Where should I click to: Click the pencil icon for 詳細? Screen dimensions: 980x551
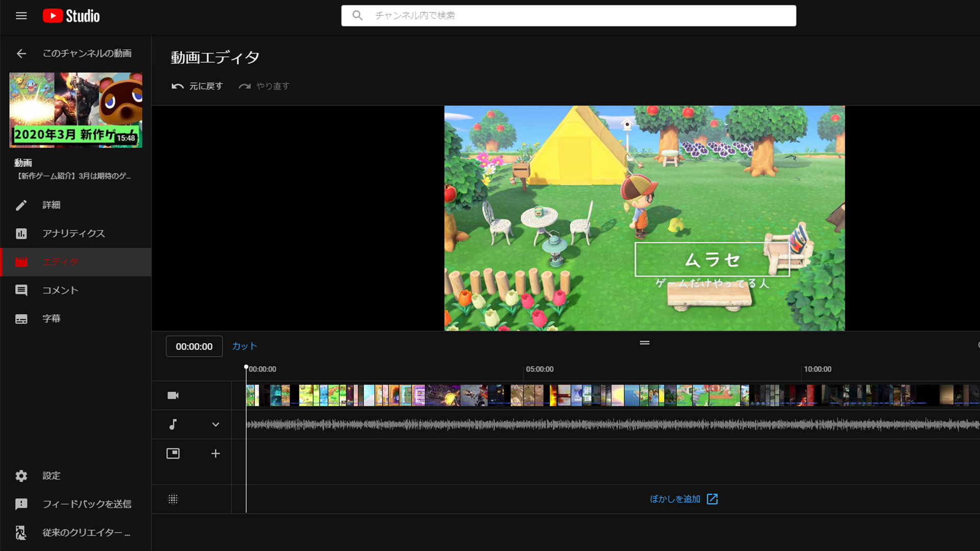tap(21, 205)
